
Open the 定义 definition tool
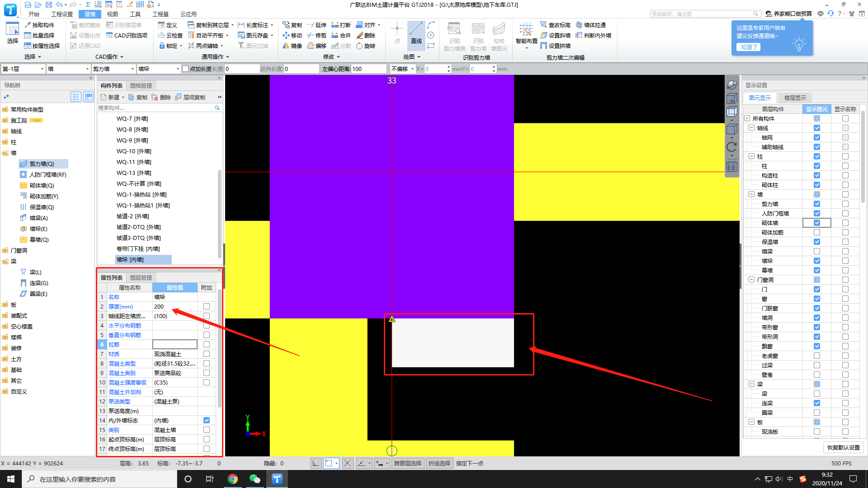pyautogui.click(x=168, y=25)
